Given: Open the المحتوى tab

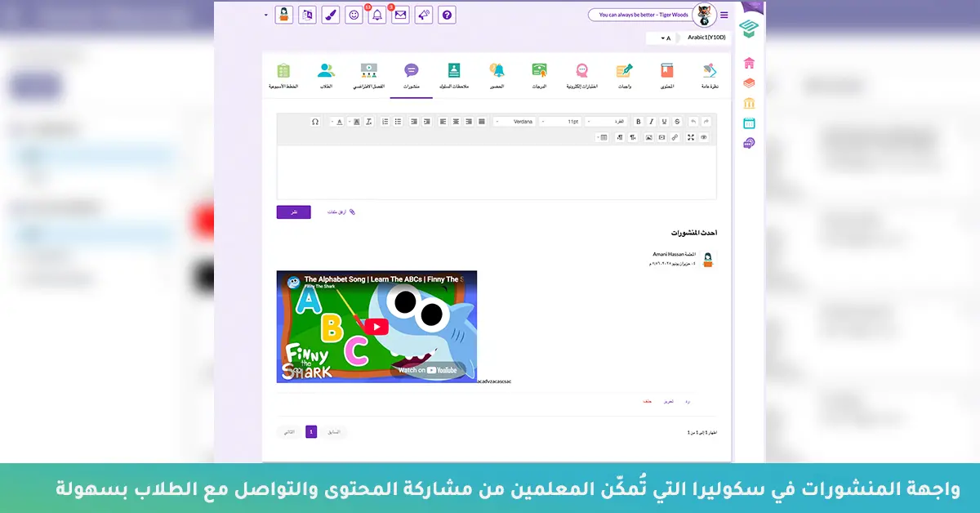Looking at the screenshot, I should click(666, 76).
